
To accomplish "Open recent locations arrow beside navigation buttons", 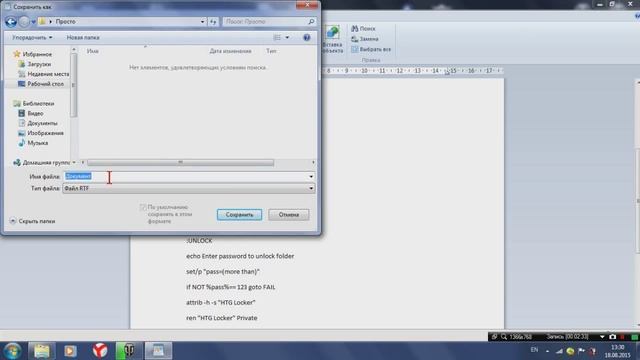I will pos(33,22).
